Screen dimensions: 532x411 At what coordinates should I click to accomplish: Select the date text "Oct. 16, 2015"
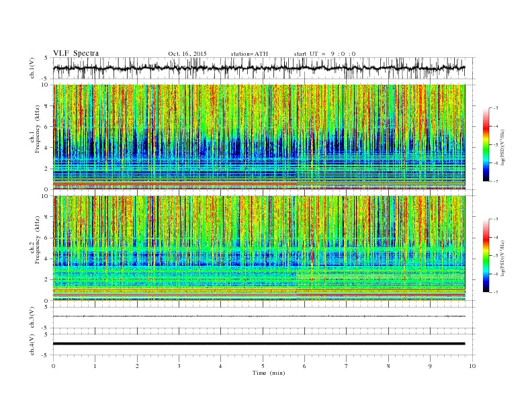[187, 54]
